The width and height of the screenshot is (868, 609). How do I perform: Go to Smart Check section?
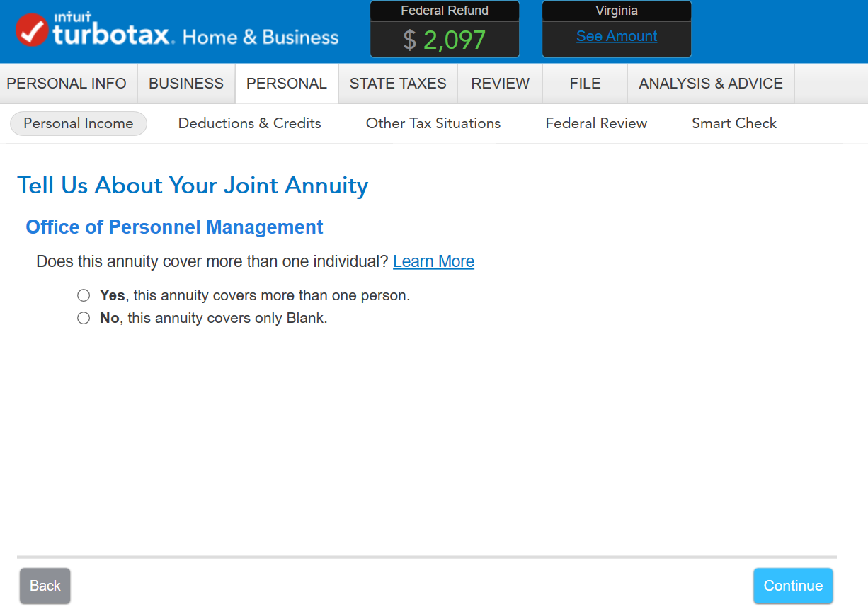pyautogui.click(x=734, y=123)
